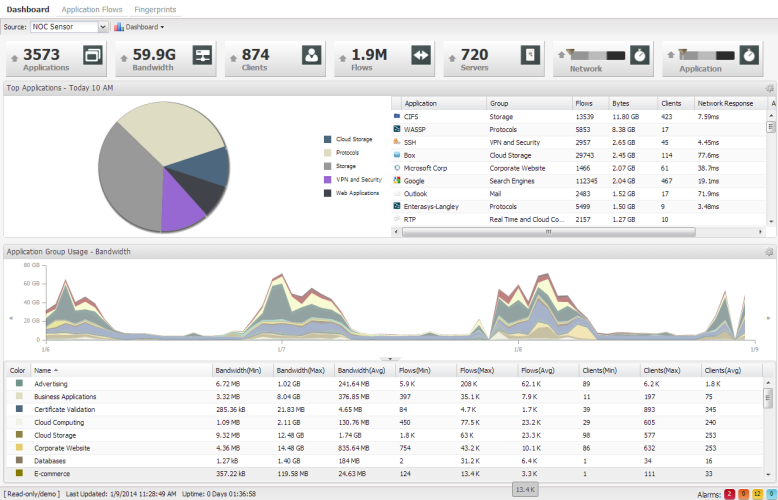Click the 3573 Applications summary tile
The width and height of the screenshot is (778, 500).
click(x=56, y=59)
